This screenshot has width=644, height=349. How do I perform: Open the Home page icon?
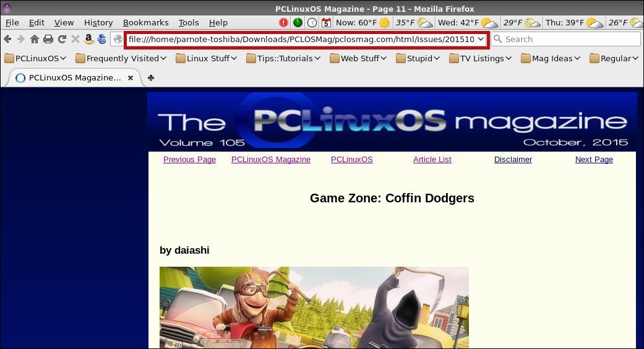[35, 39]
